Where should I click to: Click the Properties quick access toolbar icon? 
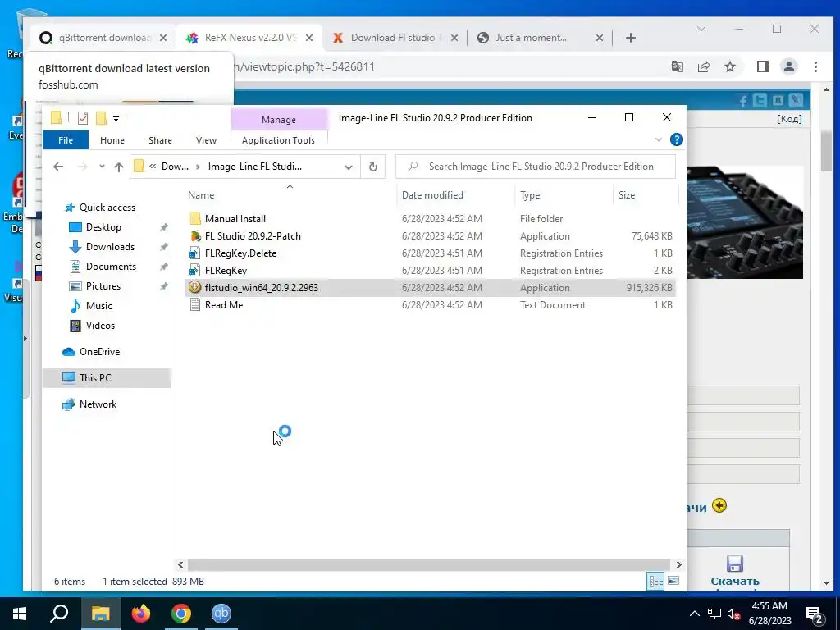(83, 118)
